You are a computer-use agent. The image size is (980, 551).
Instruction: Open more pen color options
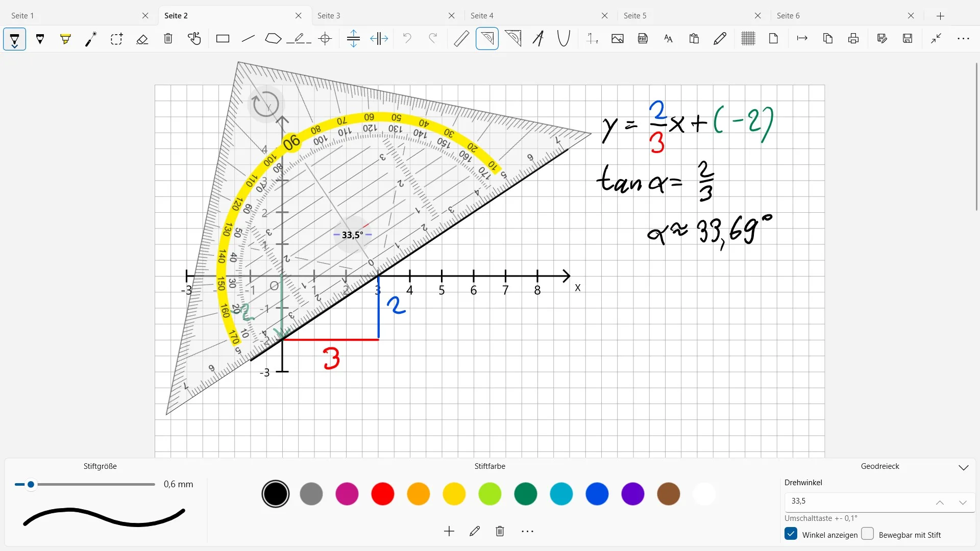(527, 532)
